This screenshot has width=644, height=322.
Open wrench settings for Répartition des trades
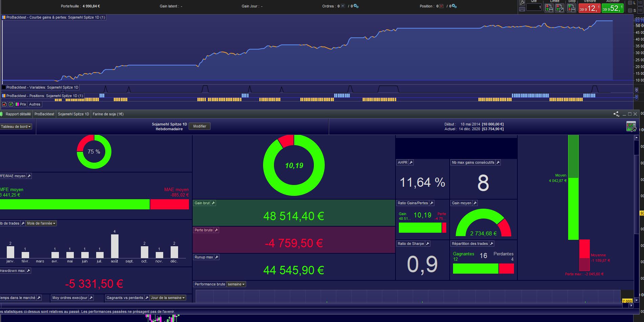pos(492,244)
